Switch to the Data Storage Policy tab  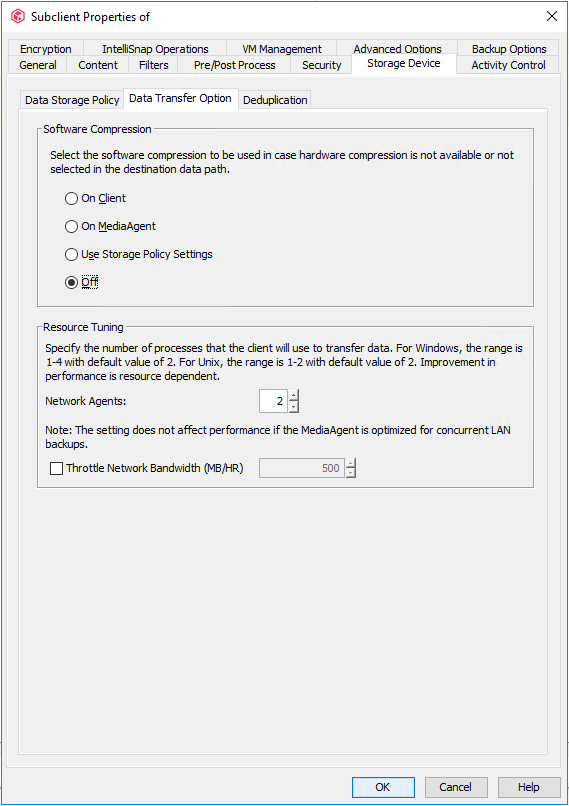click(x=72, y=100)
